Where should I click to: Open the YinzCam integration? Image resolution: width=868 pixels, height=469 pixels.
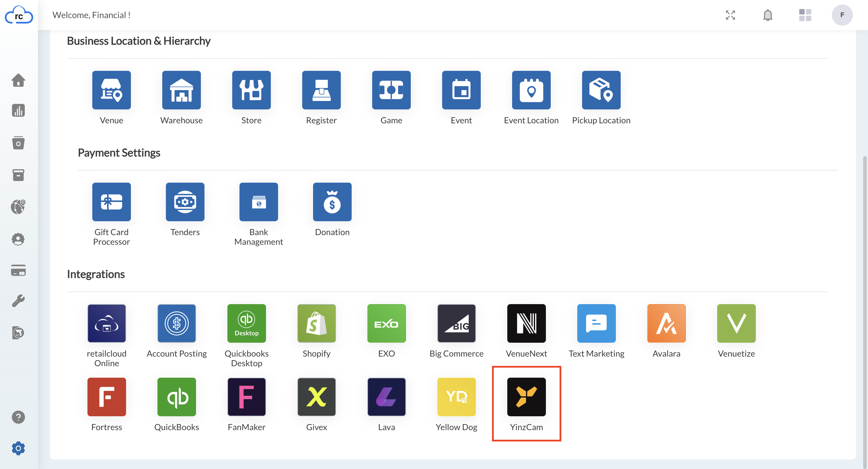click(x=527, y=397)
